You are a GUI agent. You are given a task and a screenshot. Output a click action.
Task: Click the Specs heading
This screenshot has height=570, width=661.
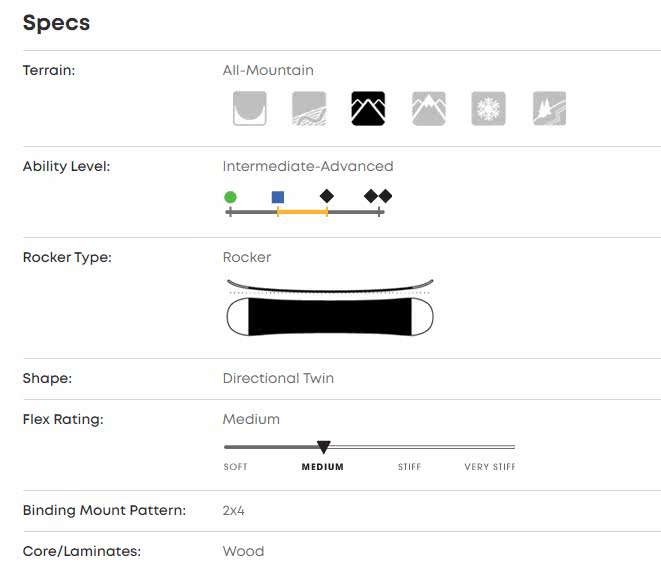(x=56, y=23)
